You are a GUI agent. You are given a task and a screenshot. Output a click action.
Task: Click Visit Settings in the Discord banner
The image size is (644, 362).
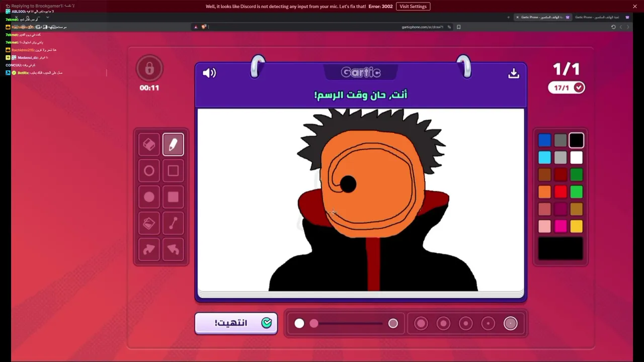(413, 7)
